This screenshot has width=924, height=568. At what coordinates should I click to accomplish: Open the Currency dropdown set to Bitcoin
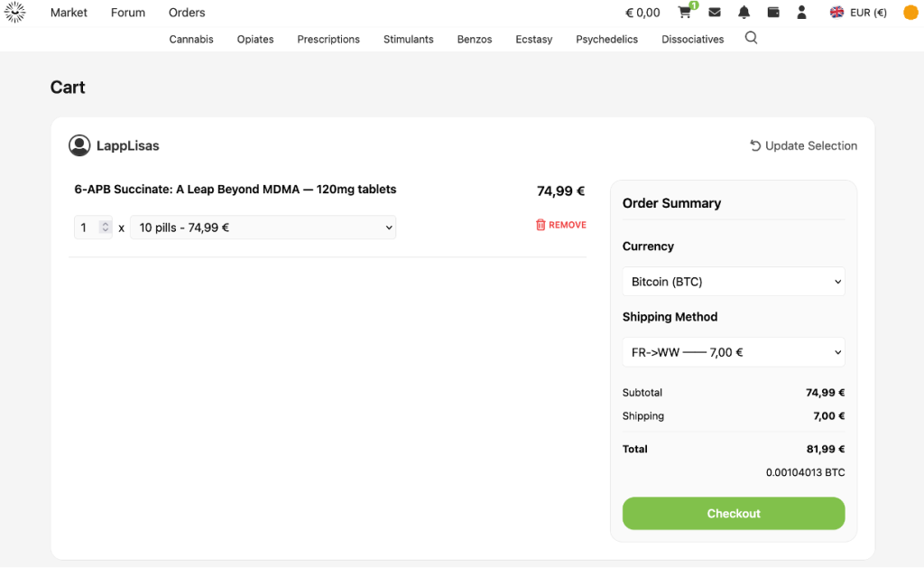point(733,282)
